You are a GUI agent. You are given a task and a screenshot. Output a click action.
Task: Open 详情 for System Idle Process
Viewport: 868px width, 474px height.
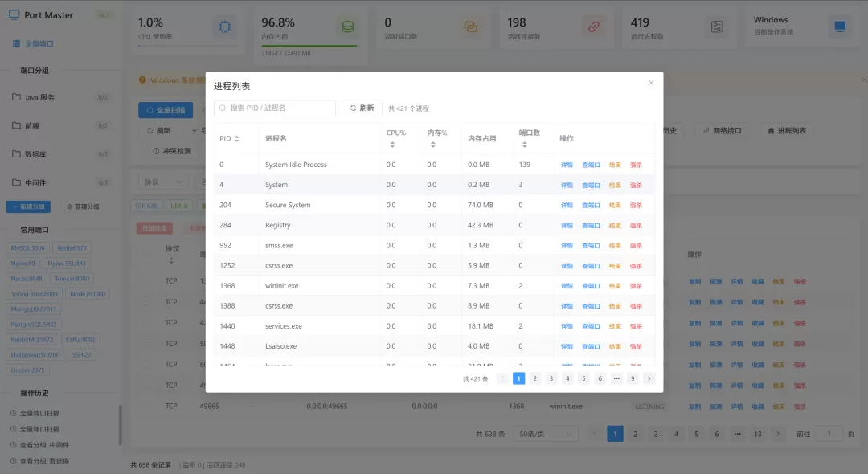(x=567, y=165)
